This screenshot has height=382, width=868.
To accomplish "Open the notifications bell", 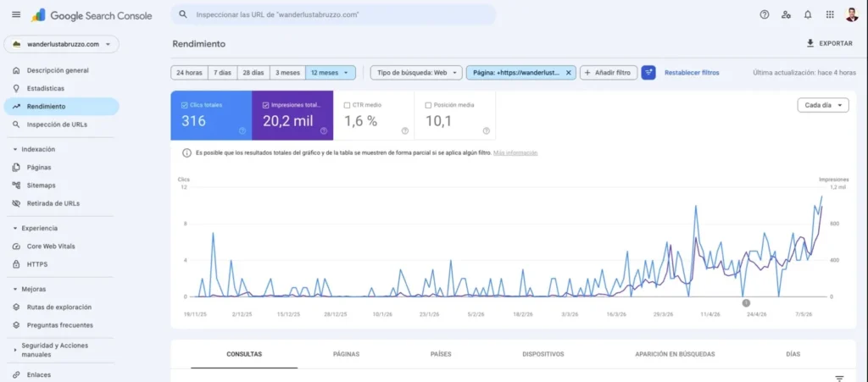I will (808, 15).
